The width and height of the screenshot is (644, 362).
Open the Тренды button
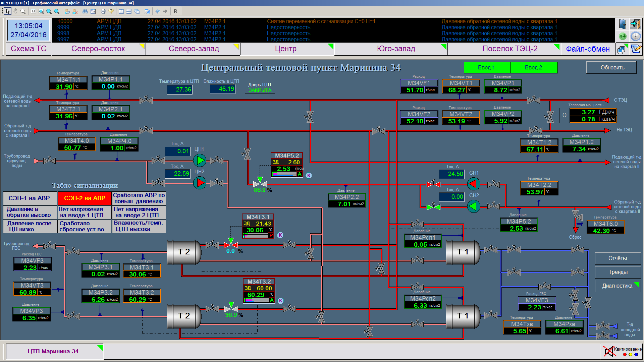pos(618,272)
